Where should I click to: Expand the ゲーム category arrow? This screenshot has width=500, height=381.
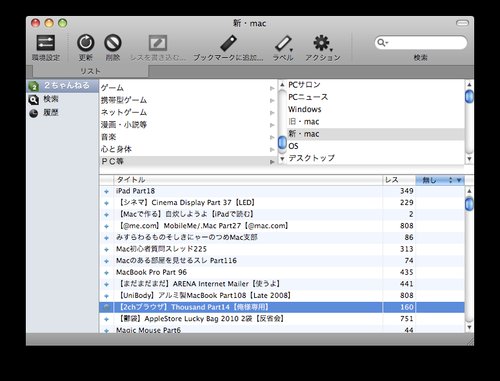272,88
